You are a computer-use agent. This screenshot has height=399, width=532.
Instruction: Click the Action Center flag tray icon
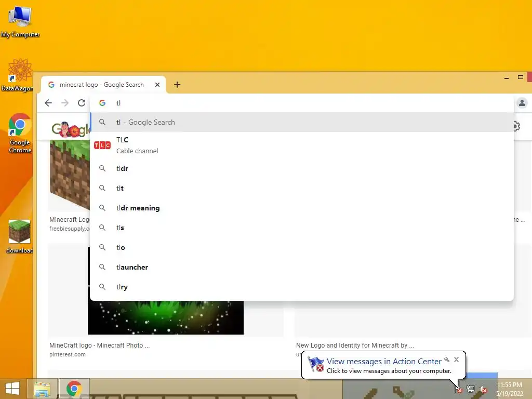(458, 389)
